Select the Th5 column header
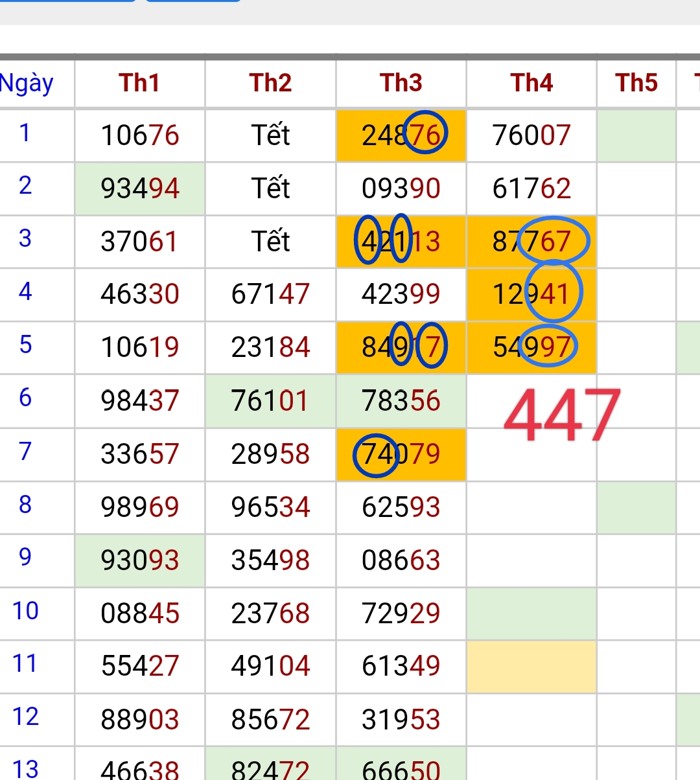This screenshot has height=780, width=700. click(636, 83)
